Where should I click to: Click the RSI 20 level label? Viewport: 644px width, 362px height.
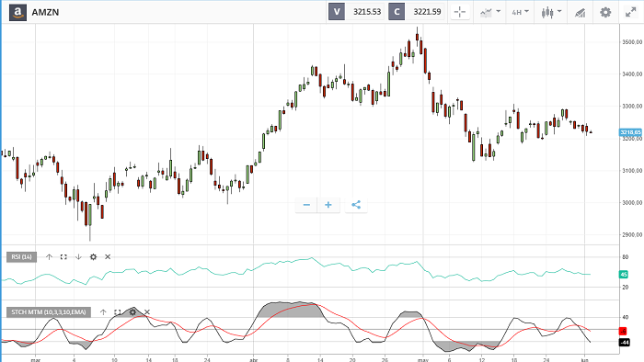625,288
